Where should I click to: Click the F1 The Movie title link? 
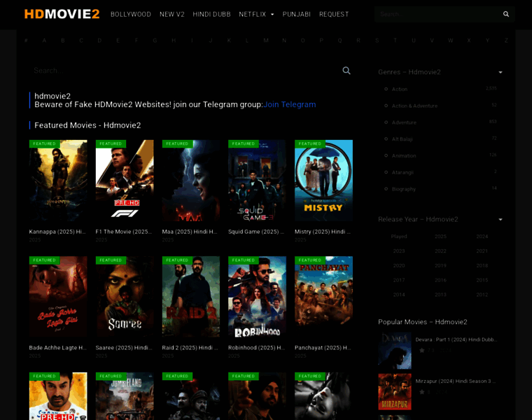(x=124, y=232)
